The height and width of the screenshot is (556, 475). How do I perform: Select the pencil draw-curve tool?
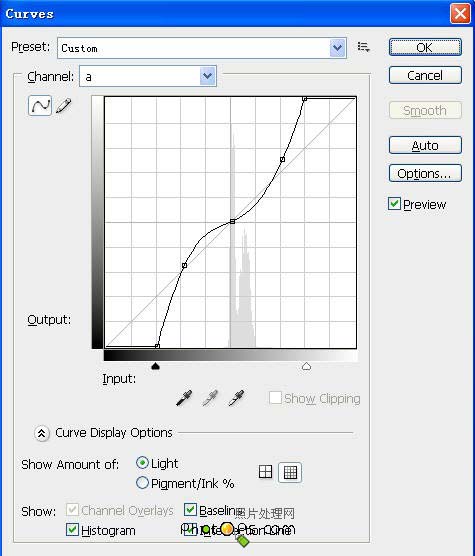(x=64, y=106)
